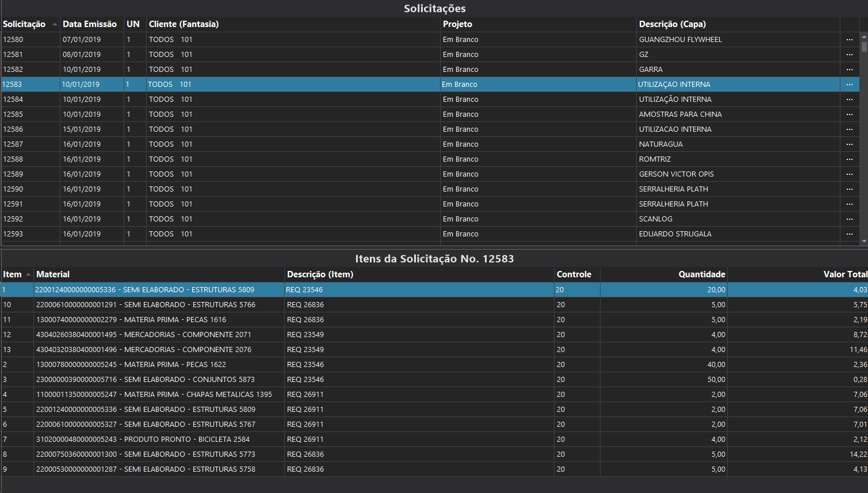Viewport: 868px width, 493px height.
Task: Click the Projeto column header
Action: point(538,24)
